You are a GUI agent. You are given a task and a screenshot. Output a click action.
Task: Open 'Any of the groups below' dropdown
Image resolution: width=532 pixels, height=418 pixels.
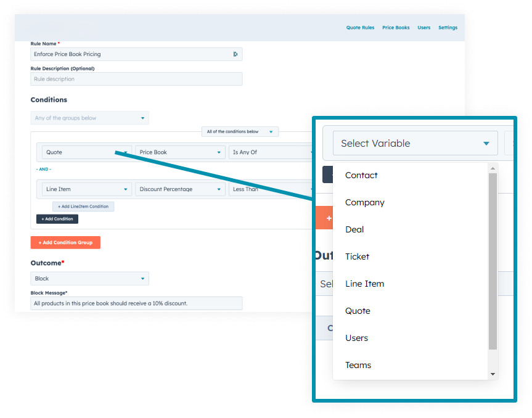point(89,118)
